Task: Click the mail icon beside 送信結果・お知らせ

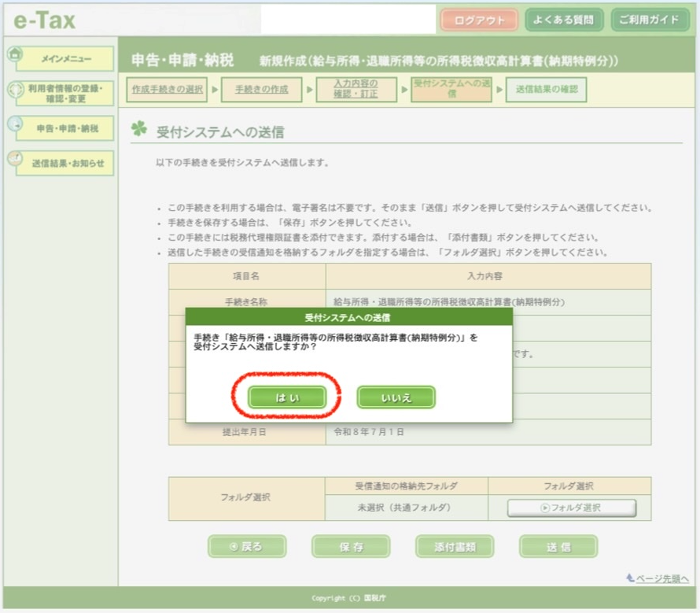Action: (x=15, y=159)
